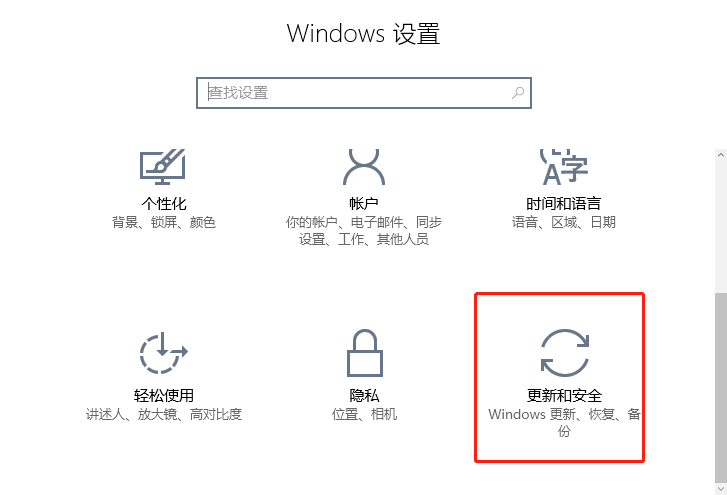Viewport: 727px width, 495px height.
Task: Click the 语音、区域、日期 description text
Action: pos(564,222)
